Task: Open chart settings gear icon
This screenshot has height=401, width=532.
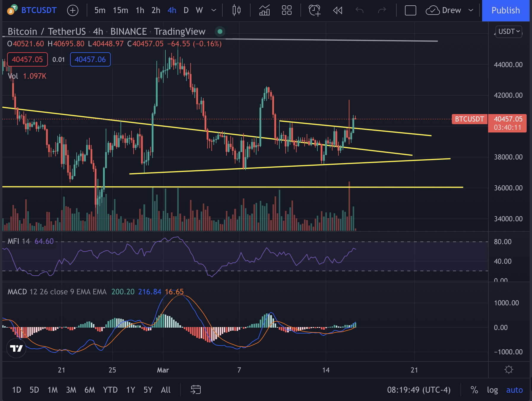Action: [x=509, y=370]
